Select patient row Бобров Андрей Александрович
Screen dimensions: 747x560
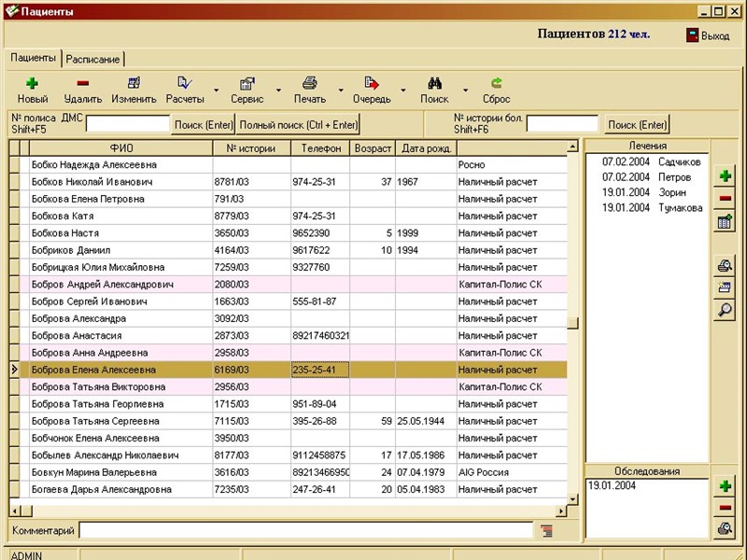pos(289,285)
